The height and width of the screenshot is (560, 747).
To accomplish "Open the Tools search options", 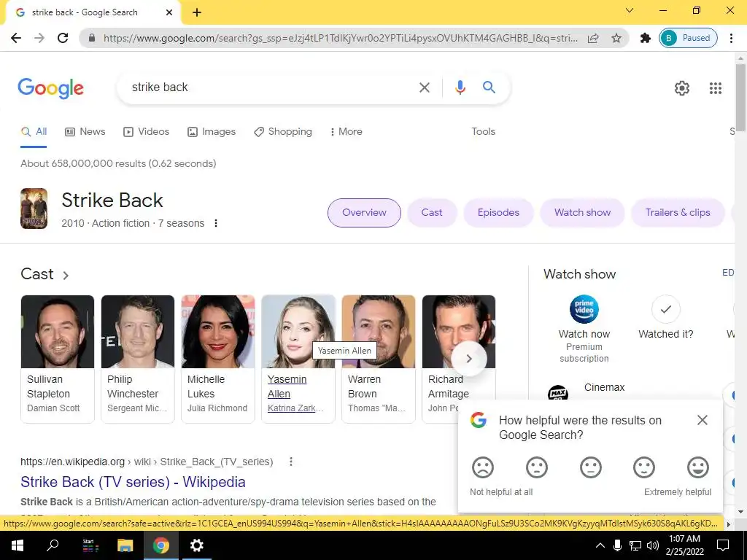I will click(483, 131).
